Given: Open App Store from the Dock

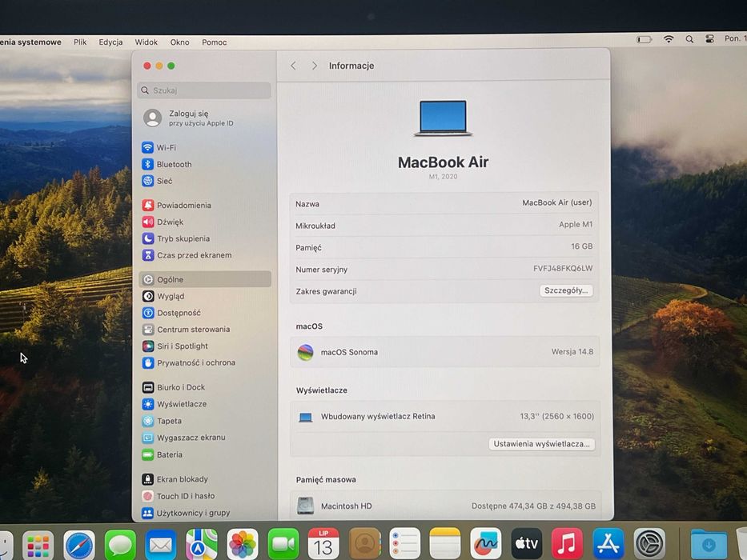Looking at the screenshot, I should tap(608, 543).
